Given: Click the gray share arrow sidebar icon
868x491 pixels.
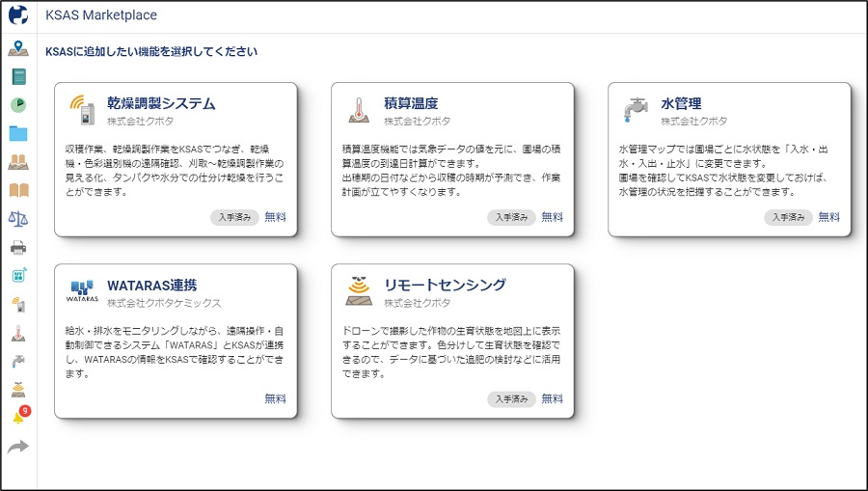Looking at the screenshot, I should pos(18,447).
